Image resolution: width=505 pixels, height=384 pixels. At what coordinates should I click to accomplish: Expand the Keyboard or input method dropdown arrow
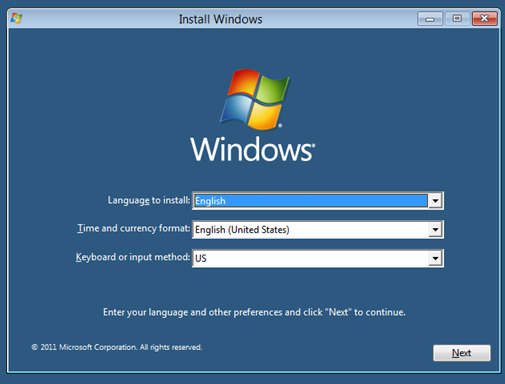pyautogui.click(x=435, y=258)
